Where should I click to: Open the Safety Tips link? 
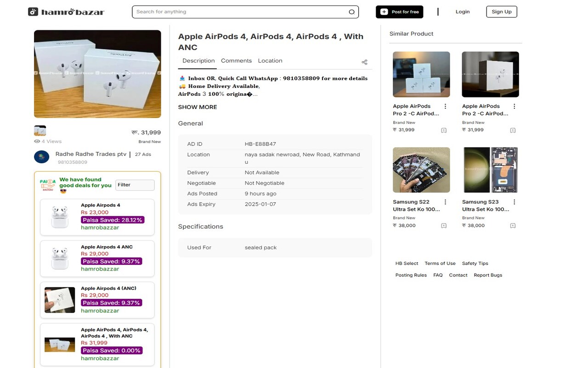point(475,263)
